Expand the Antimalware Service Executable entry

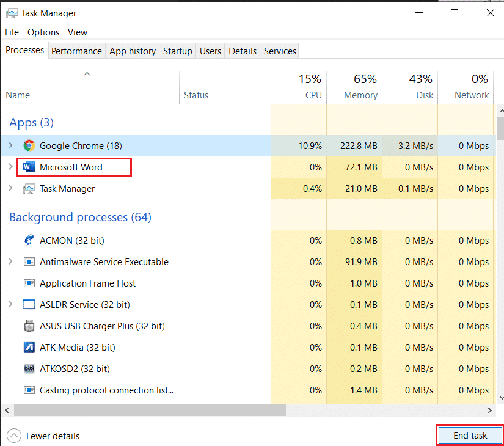tap(10, 262)
